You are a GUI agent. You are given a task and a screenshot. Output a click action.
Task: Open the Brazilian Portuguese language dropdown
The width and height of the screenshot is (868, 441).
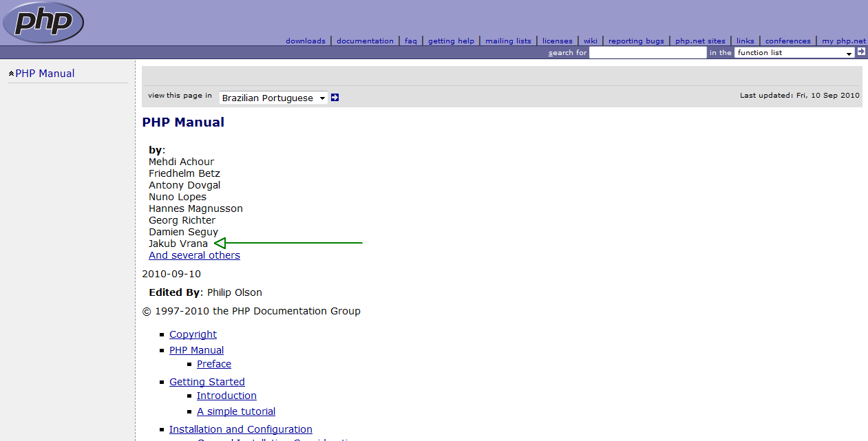[x=273, y=98]
